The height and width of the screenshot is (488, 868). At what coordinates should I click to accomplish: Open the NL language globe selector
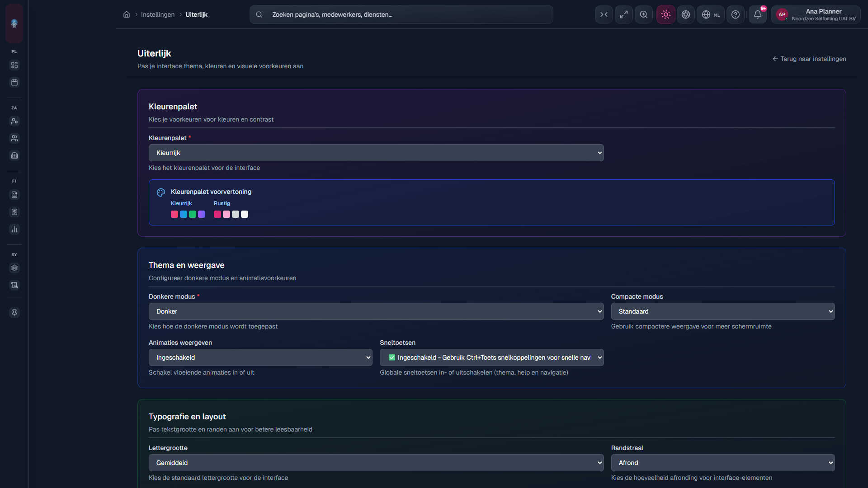(x=711, y=14)
